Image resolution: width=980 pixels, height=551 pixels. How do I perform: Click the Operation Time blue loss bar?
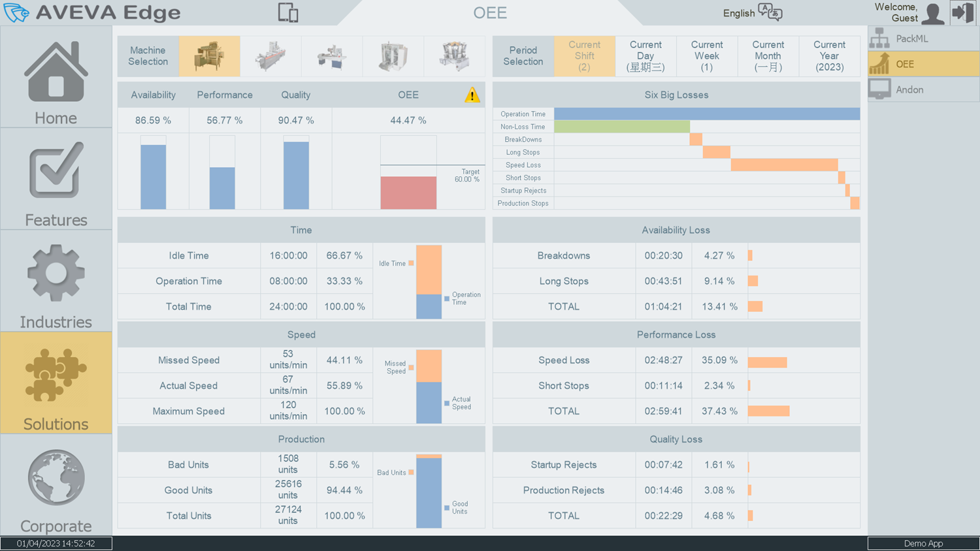coord(707,114)
